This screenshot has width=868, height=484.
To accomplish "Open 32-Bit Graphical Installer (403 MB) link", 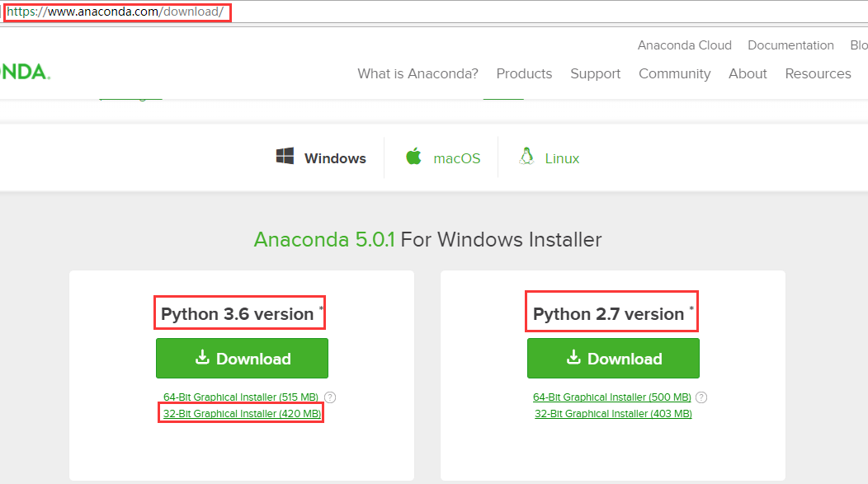I will [612, 414].
